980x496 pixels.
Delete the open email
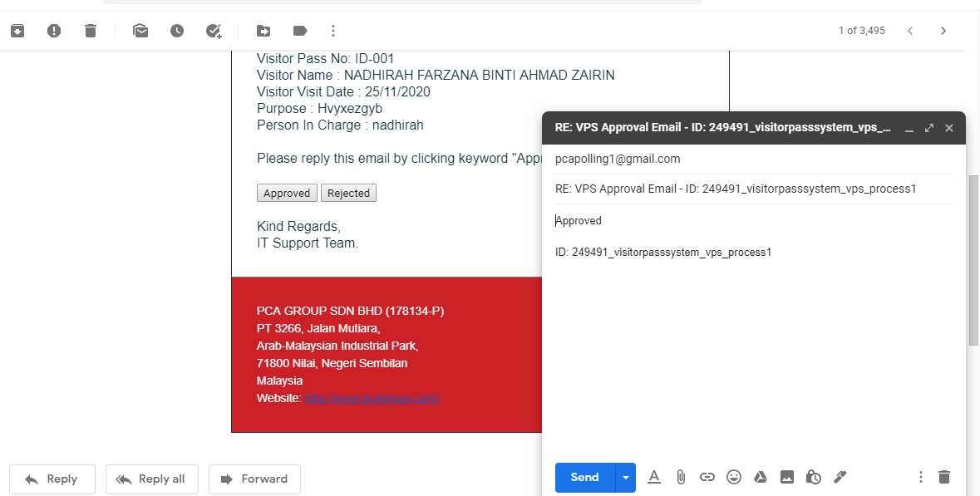click(x=91, y=31)
